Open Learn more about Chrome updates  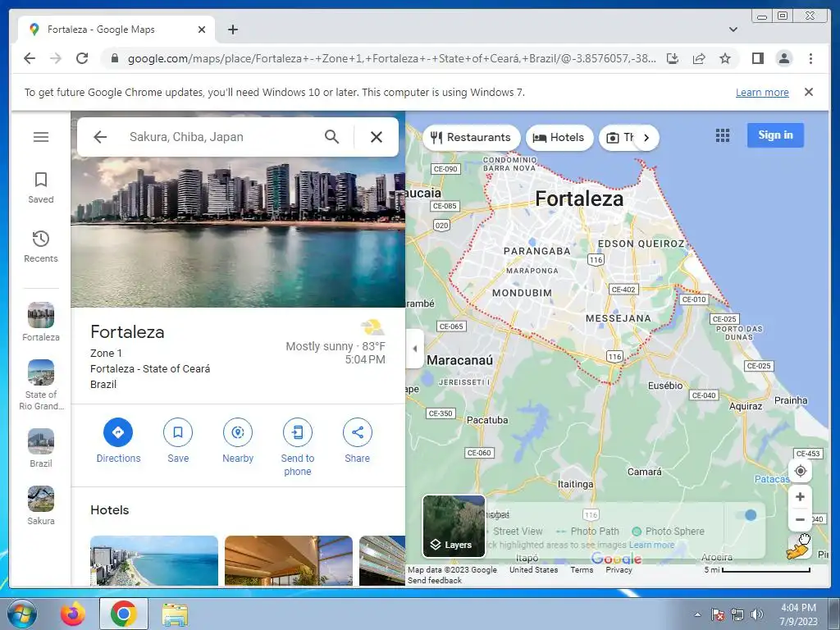(762, 92)
